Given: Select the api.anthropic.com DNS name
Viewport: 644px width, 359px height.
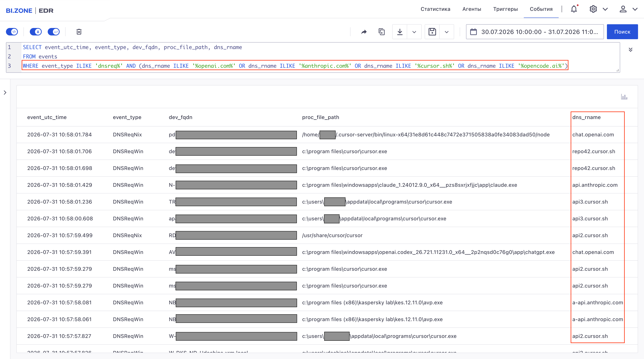Looking at the screenshot, I should click(x=595, y=185).
